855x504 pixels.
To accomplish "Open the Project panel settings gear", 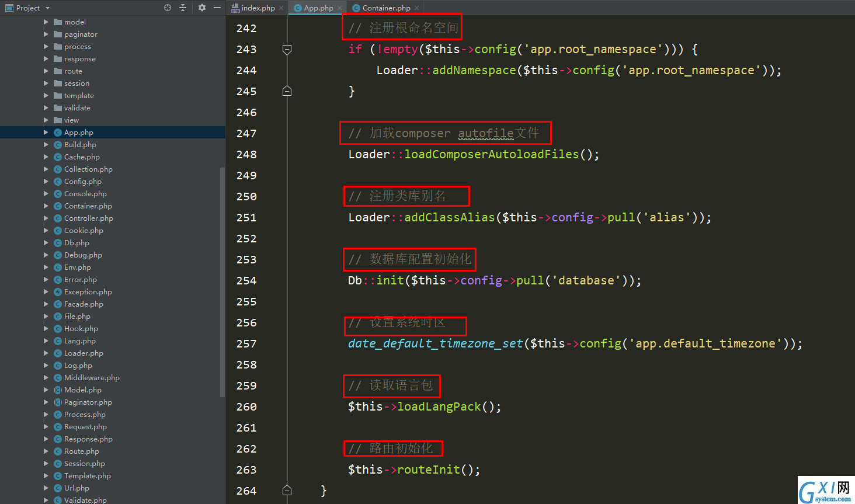I will click(x=202, y=8).
